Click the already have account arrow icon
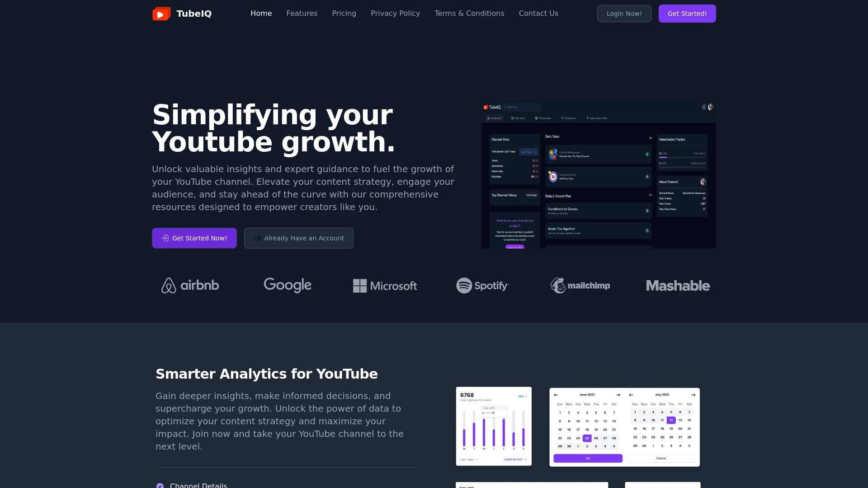The height and width of the screenshot is (488, 868). pos(258,238)
